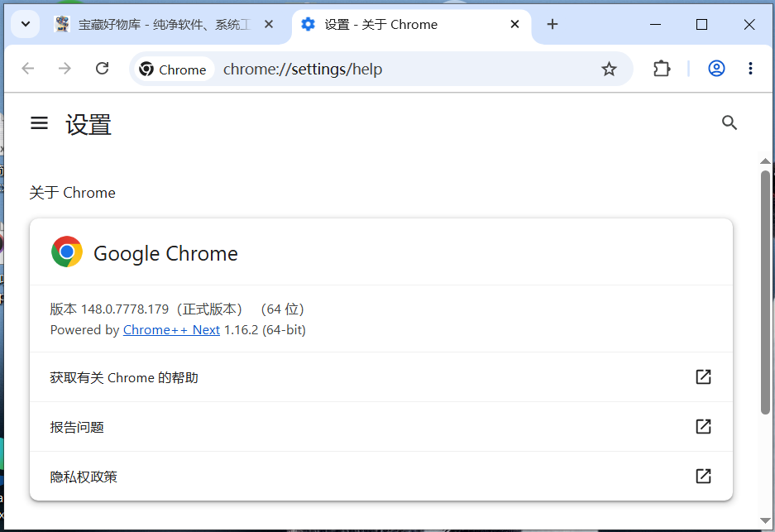Viewport: 775px width, 532px height.
Task: Go back to the previous page
Action: [28, 68]
